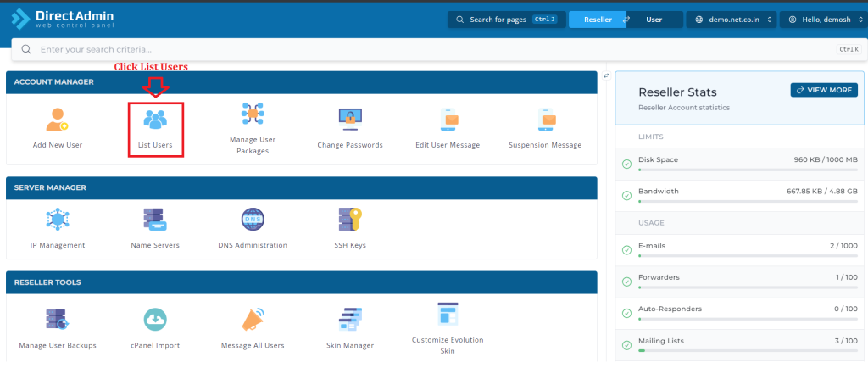Click the Auto-Responders status check icon
The height and width of the screenshot is (368, 868).
pyautogui.click(x=626, y=314)
